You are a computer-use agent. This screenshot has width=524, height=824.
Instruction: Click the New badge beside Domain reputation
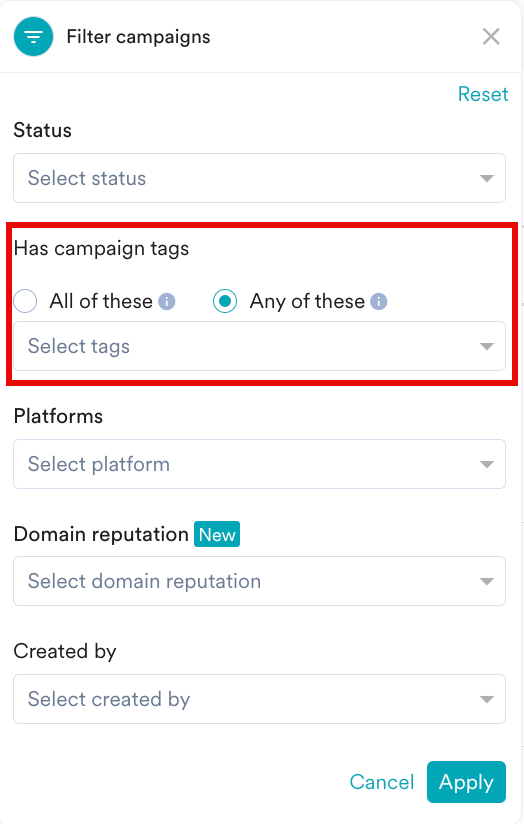[217, 534]
